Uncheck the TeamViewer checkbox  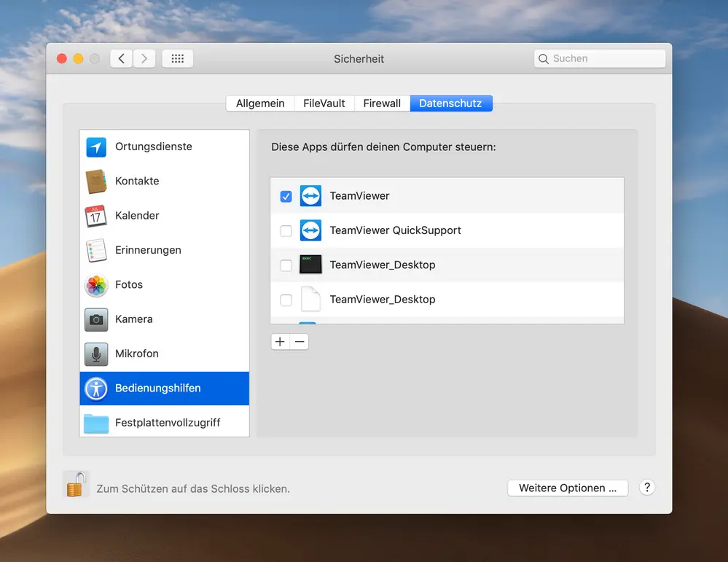[286, 197]
